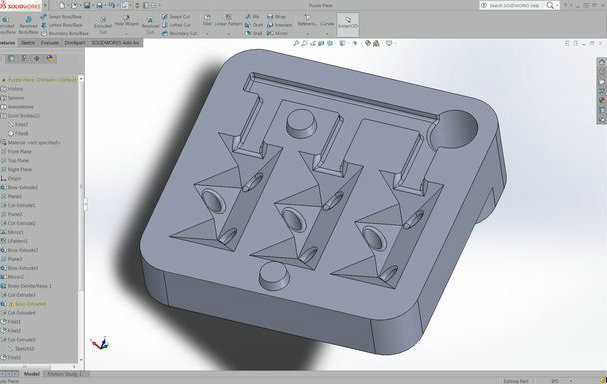Select the Origin in feature tree

coord(11,178)
